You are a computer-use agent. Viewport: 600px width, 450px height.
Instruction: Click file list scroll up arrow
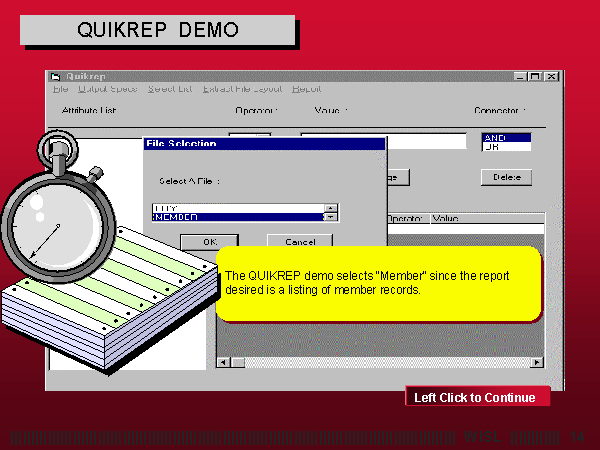[x=331, y=208]
